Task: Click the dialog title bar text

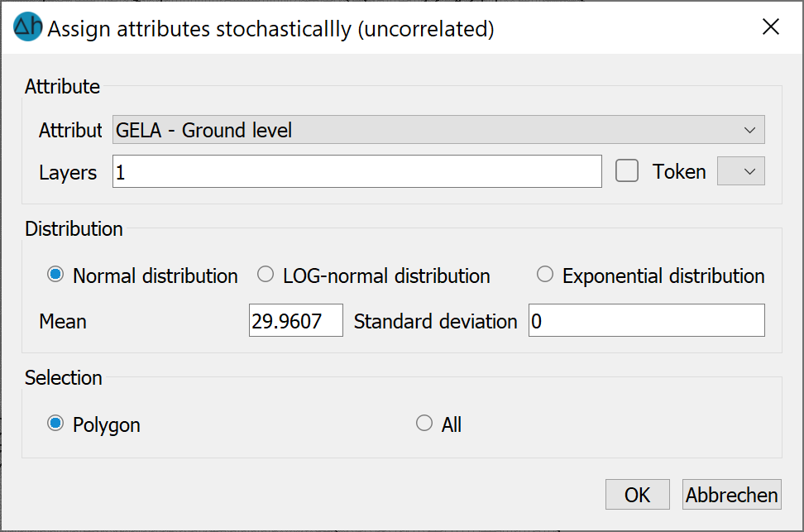Action: pyautogui.click(x=270, y=29)
